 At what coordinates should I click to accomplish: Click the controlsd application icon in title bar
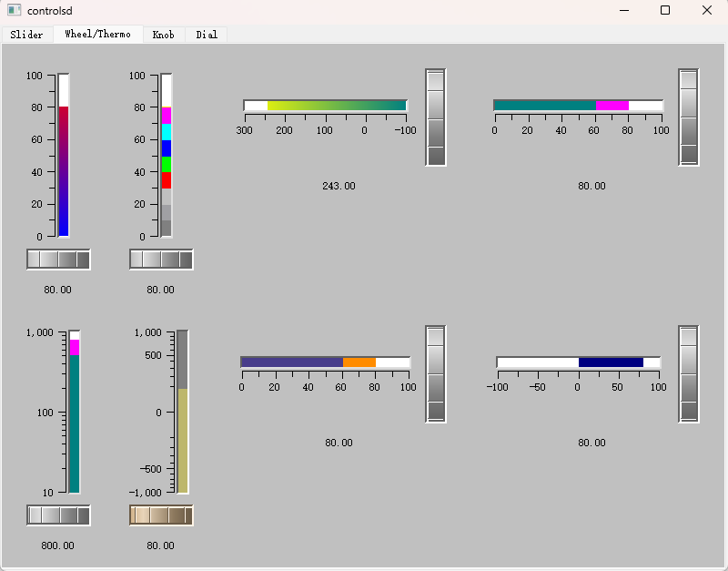14,10
